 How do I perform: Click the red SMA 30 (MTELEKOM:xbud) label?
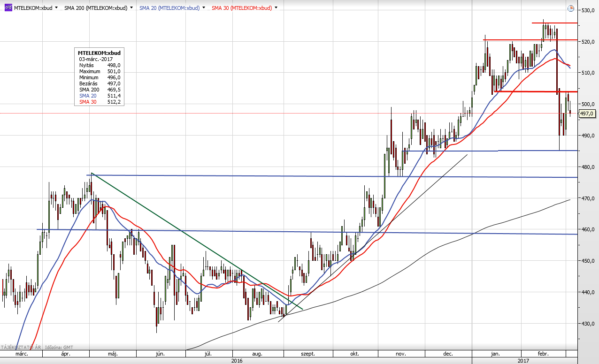(x=241, y=8)
